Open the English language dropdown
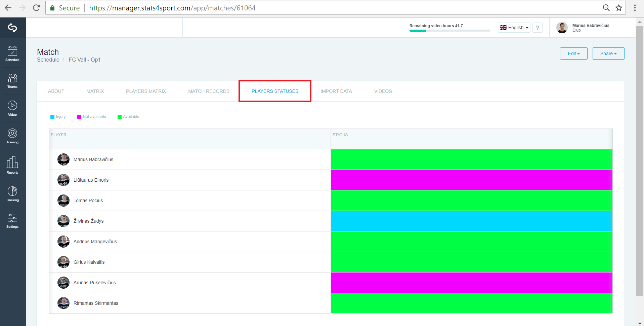The image size is (644, 326). (514, 28)
